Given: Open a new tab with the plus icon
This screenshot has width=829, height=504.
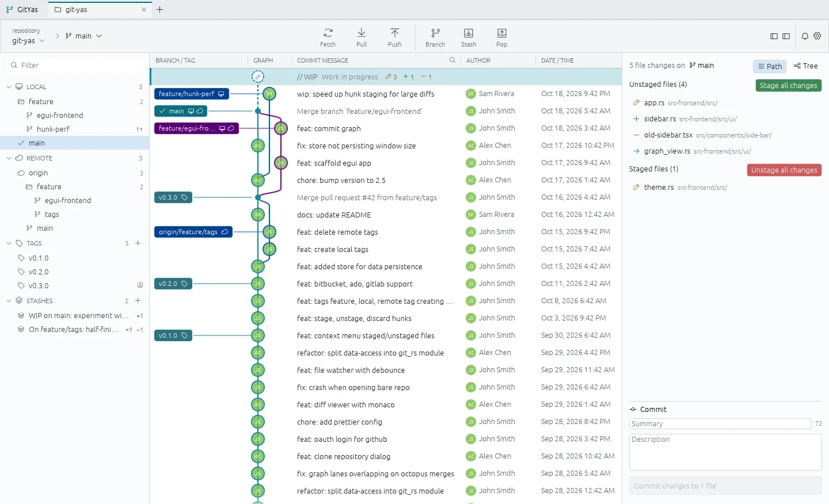Looking at the screenshot, I should point(160,9).
